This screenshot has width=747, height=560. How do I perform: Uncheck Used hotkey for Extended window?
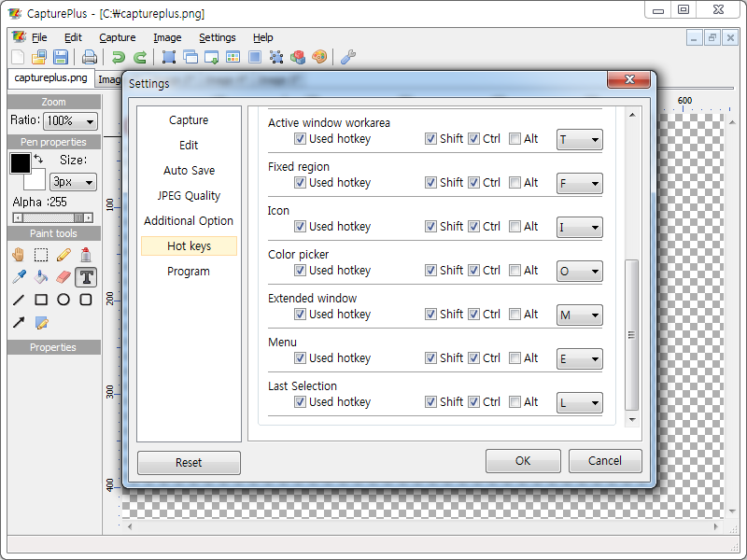[300, 314]
